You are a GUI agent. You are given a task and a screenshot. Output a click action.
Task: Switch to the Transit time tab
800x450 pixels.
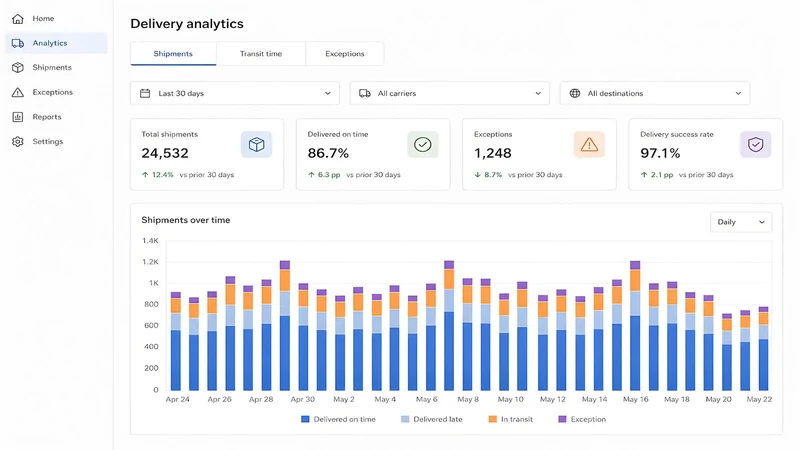pos(261,54)
